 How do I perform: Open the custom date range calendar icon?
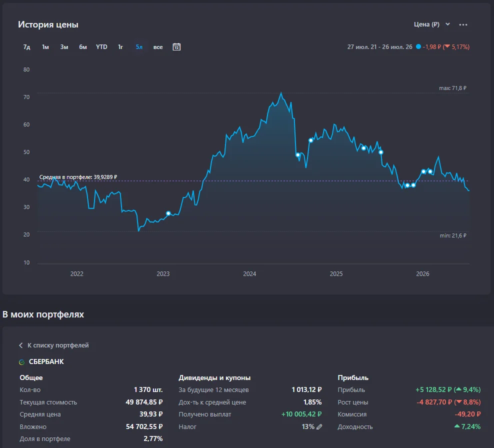tap(176, 47)
